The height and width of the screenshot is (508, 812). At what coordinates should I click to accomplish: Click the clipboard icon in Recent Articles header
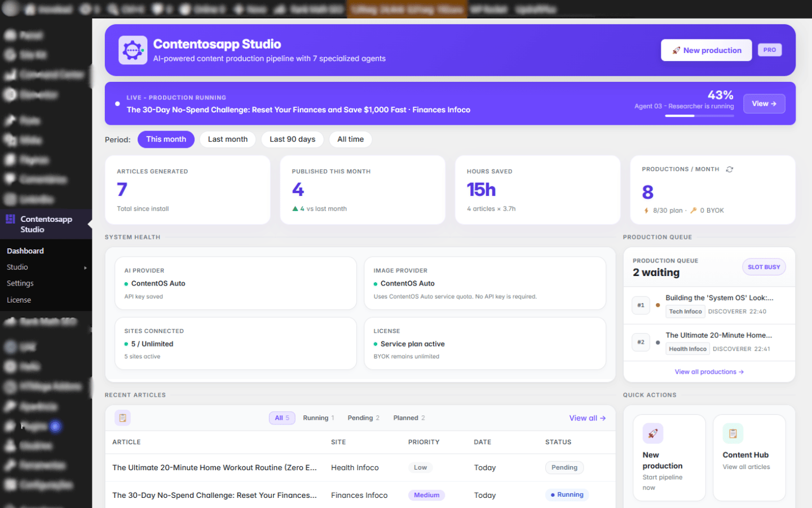122,418
